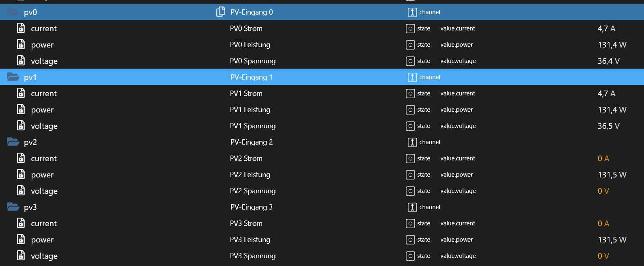This screenshot has height=266, width=644.
Task: Click the PV1 Leistung name
Action: pyautogui.click(x=250, y=110)
